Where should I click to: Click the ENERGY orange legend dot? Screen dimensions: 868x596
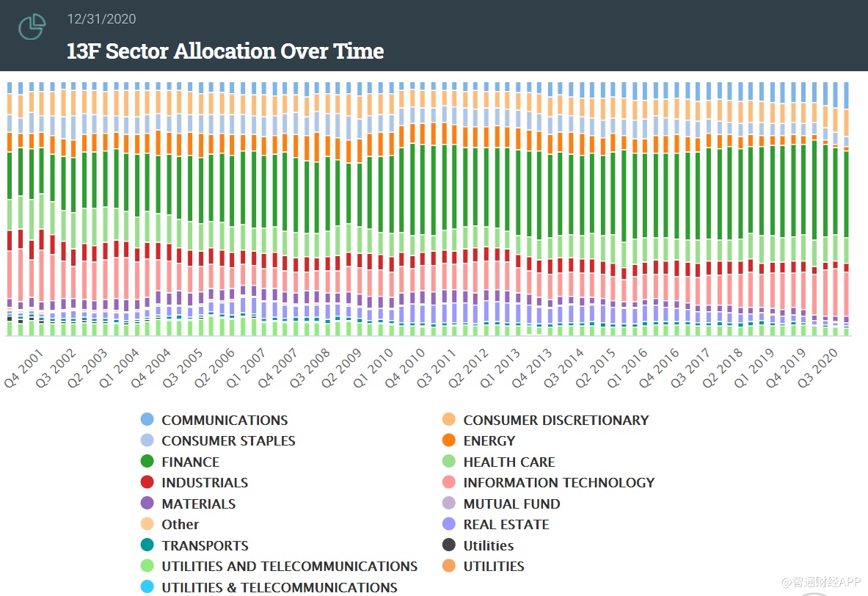[x=449, y=440]
